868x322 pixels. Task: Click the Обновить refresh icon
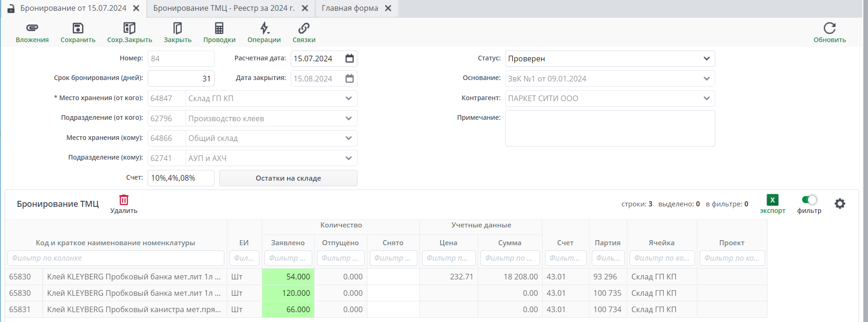[829, 29]
